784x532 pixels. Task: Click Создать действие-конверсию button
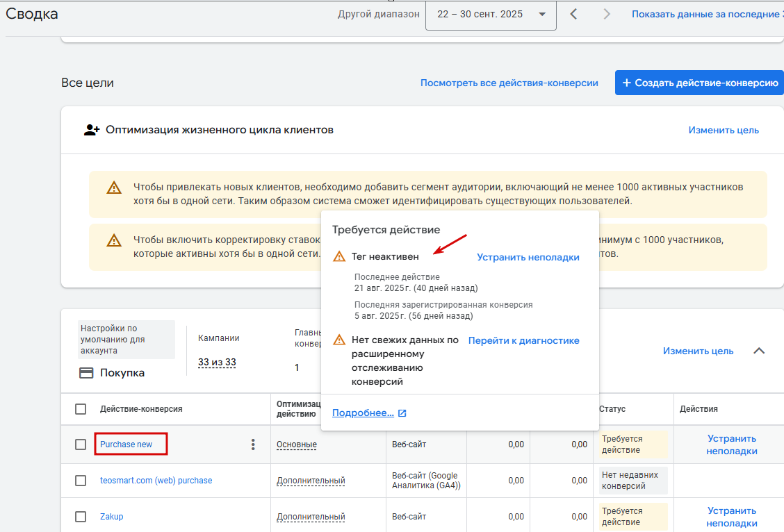[699, 83]
